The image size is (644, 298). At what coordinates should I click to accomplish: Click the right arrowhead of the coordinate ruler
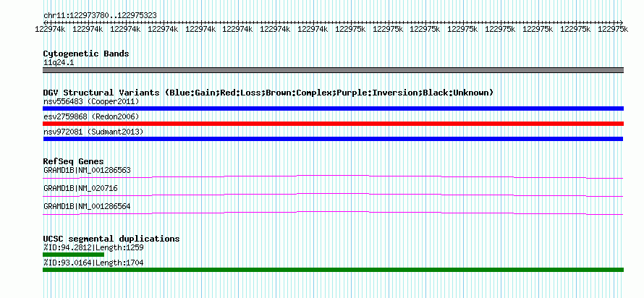point(621,22)
